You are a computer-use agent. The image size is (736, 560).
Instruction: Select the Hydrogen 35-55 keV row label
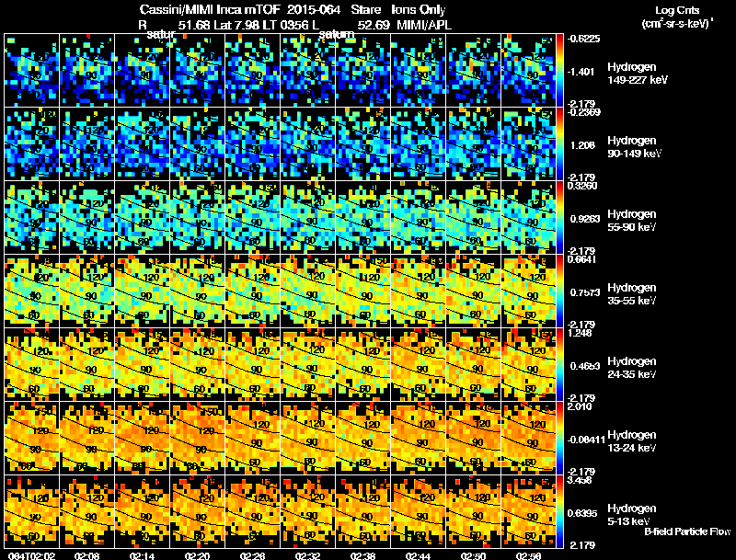click(632, 294)
